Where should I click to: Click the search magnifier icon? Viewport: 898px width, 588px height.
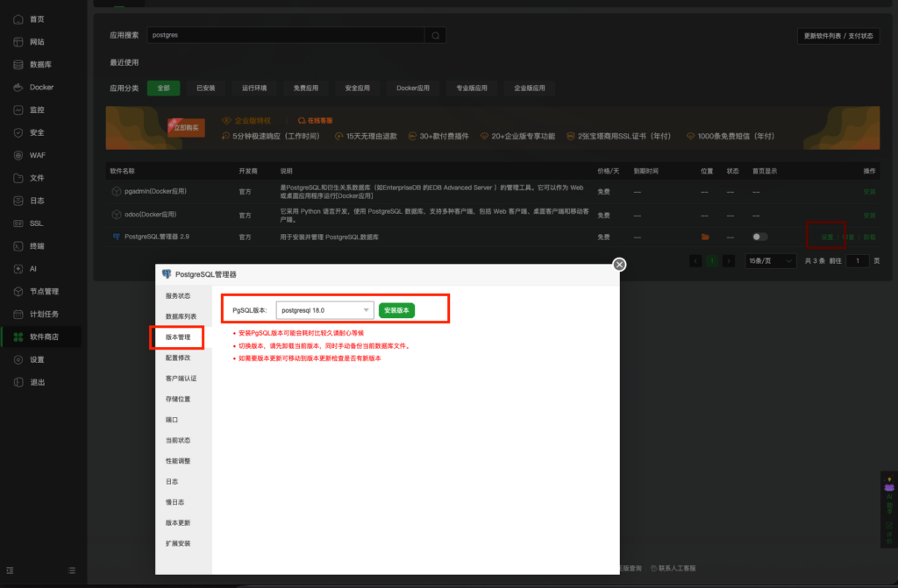(435, 36)
